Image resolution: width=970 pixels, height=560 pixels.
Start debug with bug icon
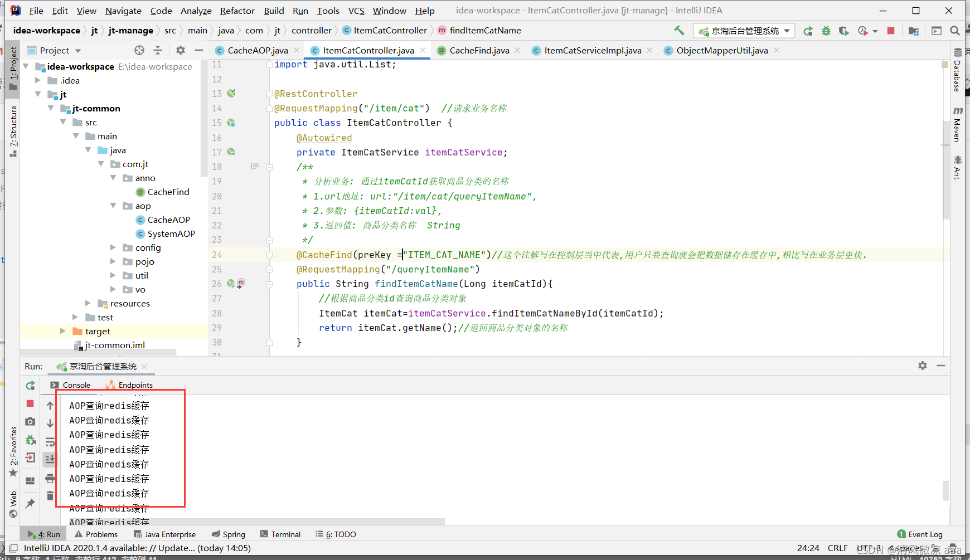click(826, 31)
